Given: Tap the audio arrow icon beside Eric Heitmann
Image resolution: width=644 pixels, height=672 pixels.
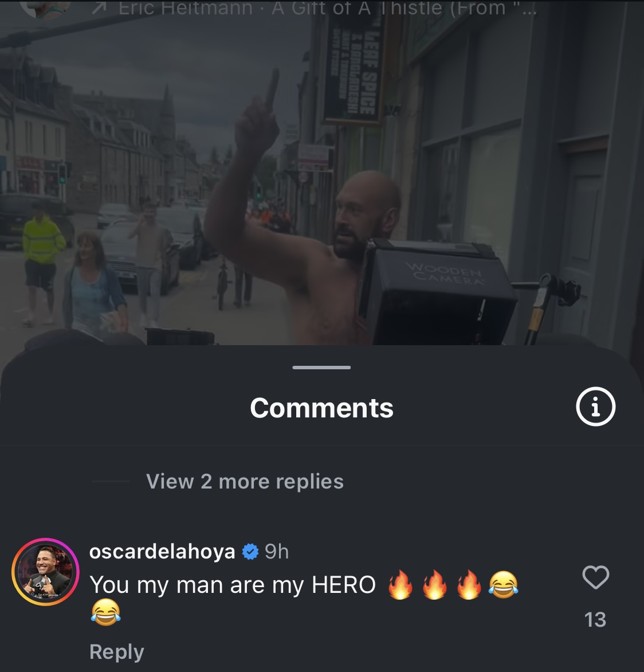Looking at the screenshot, I should click(x=99, y=9).
